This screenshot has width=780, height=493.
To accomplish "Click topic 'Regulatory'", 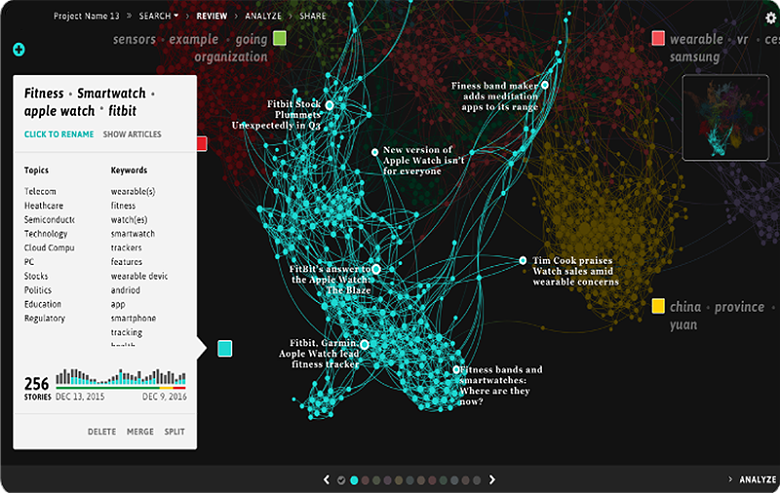I will coord(45,318).
